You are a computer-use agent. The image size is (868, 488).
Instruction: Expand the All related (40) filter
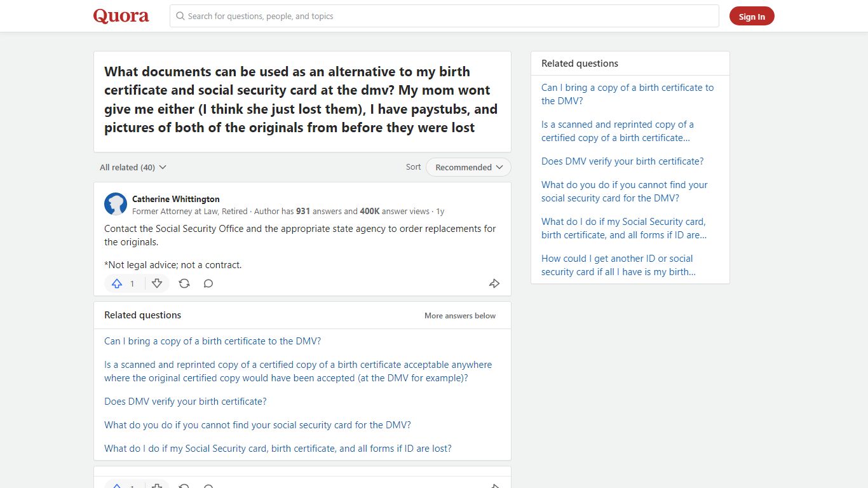(133, 167)
